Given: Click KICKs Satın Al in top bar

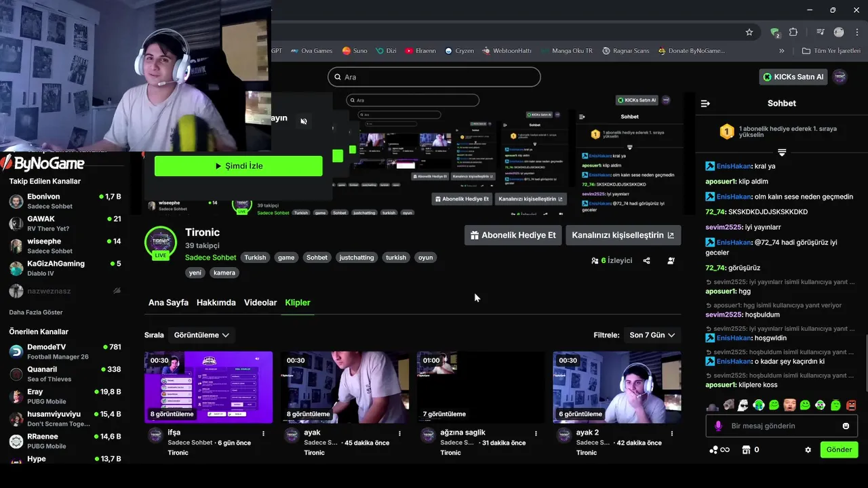Looking at the screenshot, I should click(793, 77).
